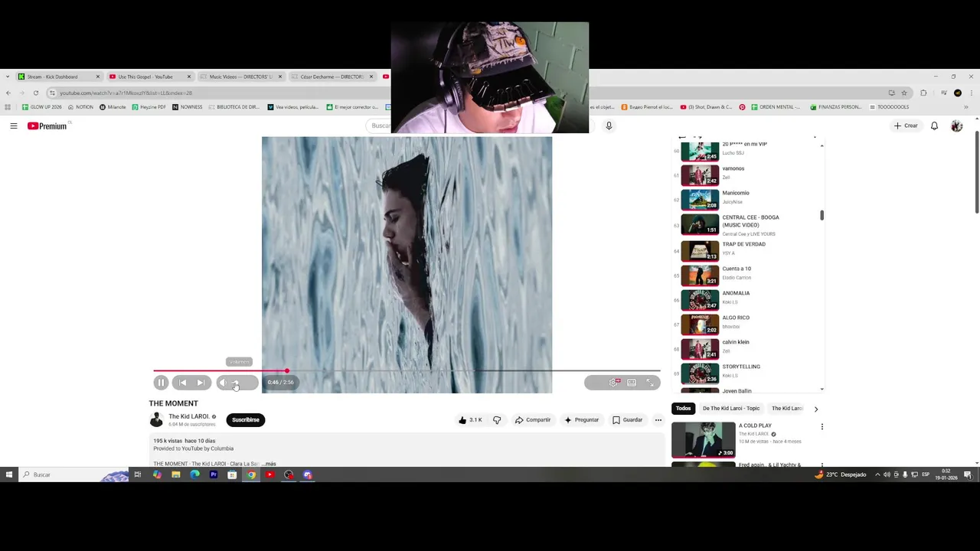Switch to the César Decharme tab
Viewport: 980px width, 551px height.
(332, 77)
